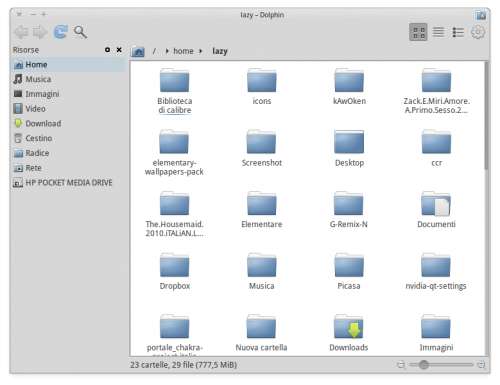Expand the arrow after home breadcrumb
This screenshot has width=500, height=385.
(x=200, y=51)
